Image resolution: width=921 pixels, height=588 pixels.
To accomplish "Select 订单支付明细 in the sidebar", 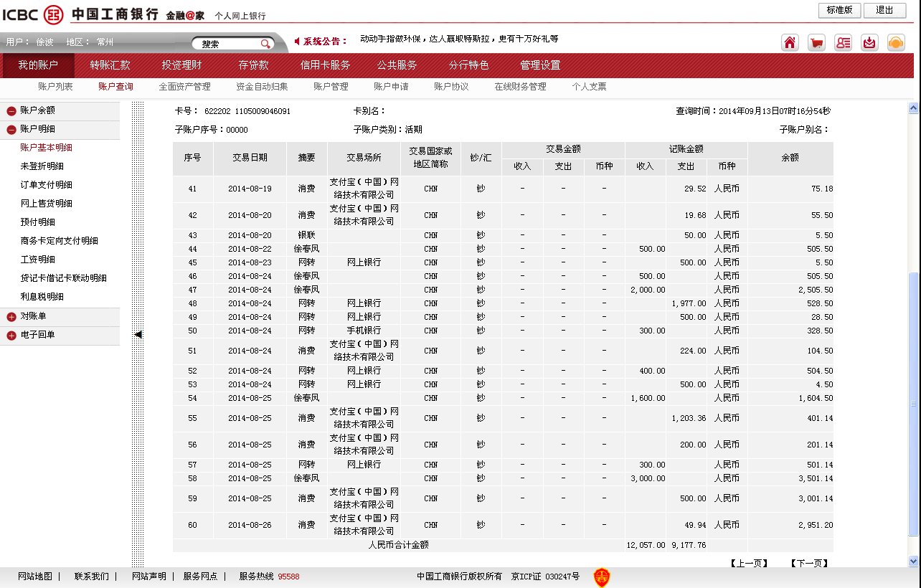I will (47, 185).
